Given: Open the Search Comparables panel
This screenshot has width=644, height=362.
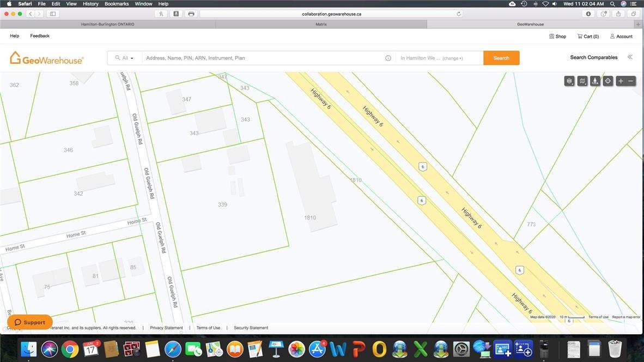Looking at the screenshot, I should [593, 58].
